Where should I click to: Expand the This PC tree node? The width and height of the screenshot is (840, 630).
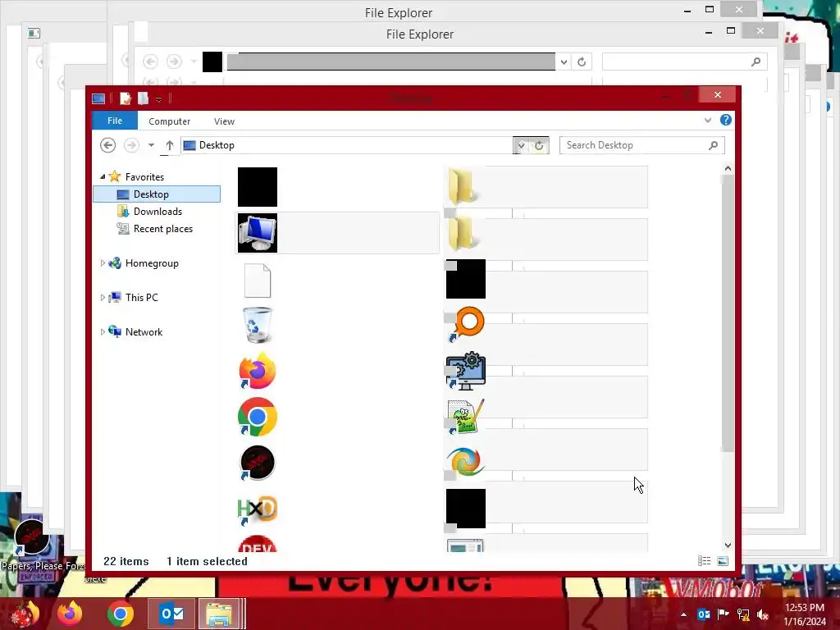pos(103,297)
